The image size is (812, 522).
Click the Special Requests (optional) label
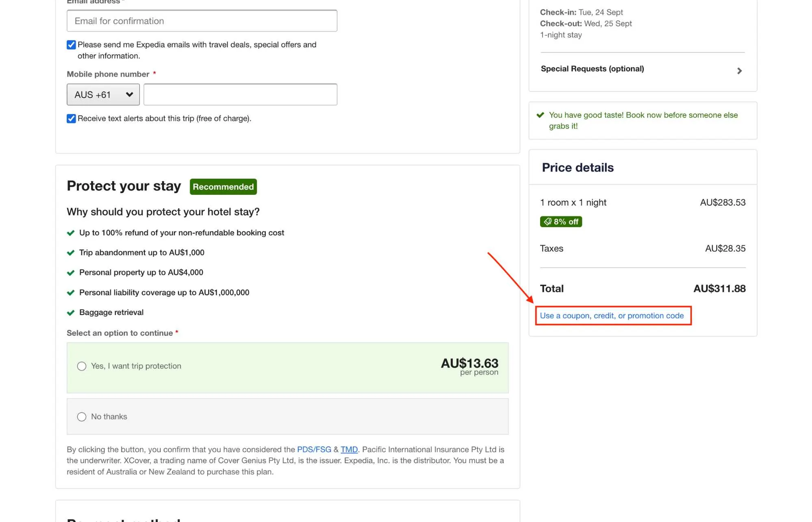(x=592, y=69)
